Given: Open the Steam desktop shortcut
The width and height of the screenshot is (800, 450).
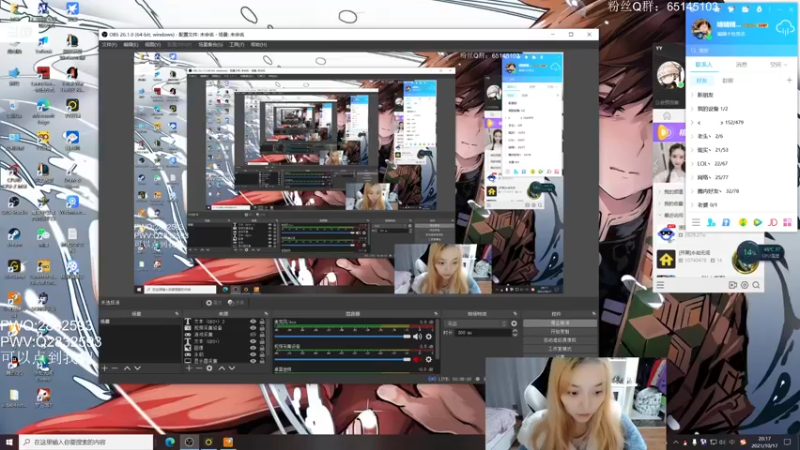Looking at the screenshot, I should click(x=14, y=238).
